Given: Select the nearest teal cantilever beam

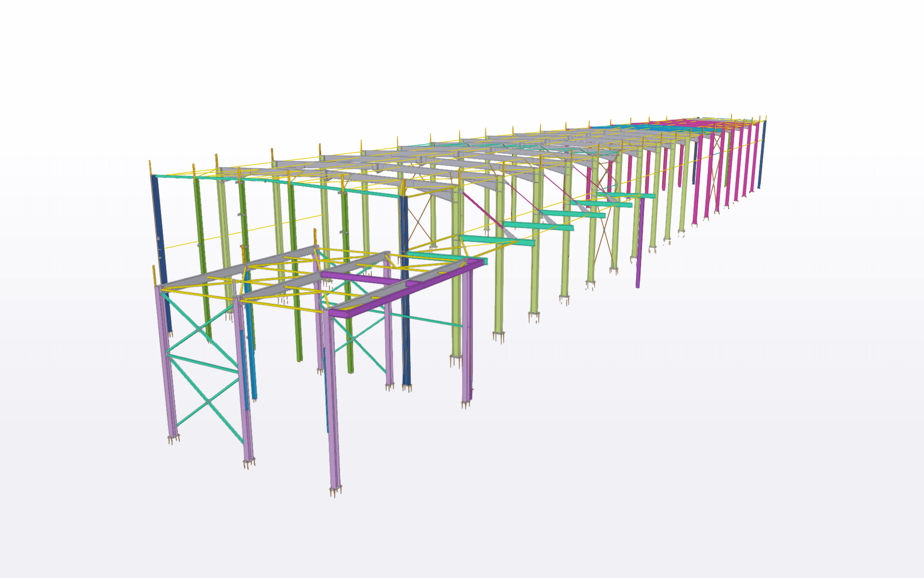Looking at the screenshot, I should pyautogui.click(x=445, y=257).
